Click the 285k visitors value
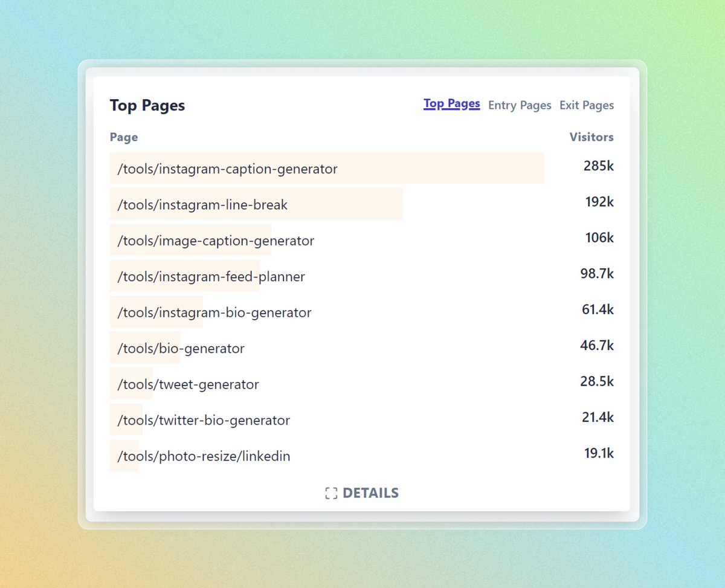The image size is (725, 588). pyautogui.click(x=599, y=166)
